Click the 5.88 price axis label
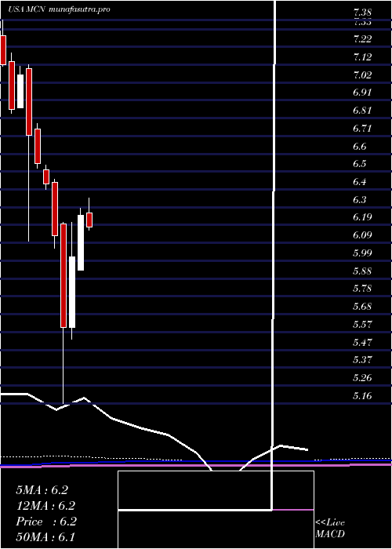392x549 pixels. [x=362, y=271]
